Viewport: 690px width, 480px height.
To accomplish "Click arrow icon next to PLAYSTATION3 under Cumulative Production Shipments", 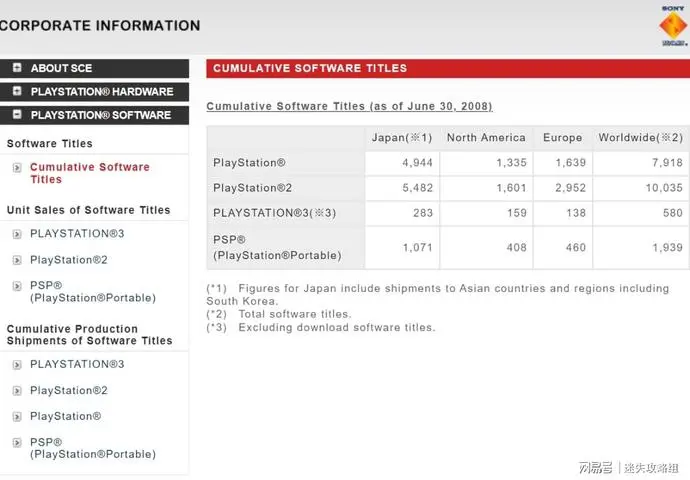I will coord(17,365).
